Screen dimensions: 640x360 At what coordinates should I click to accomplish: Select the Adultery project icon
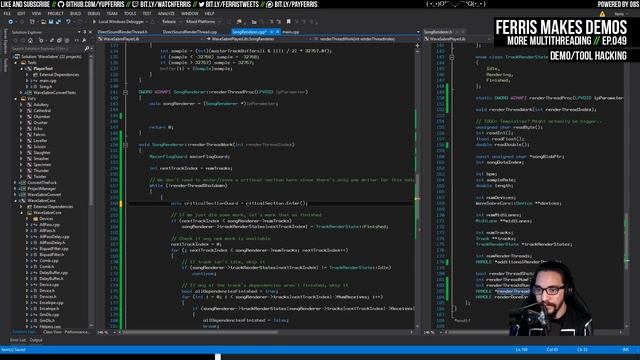click(x=29, y=104)
